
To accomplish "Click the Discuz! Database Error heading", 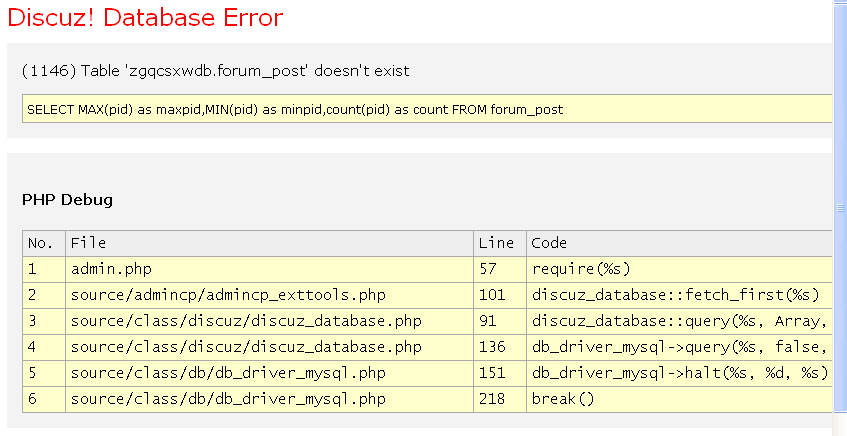I will pos(145,18).
